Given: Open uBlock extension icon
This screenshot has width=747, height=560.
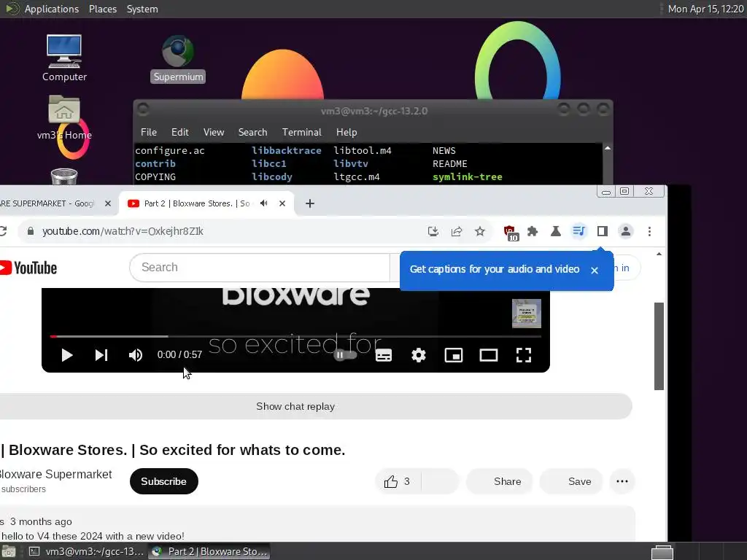Looking at the screenshot, I should 511,233.
